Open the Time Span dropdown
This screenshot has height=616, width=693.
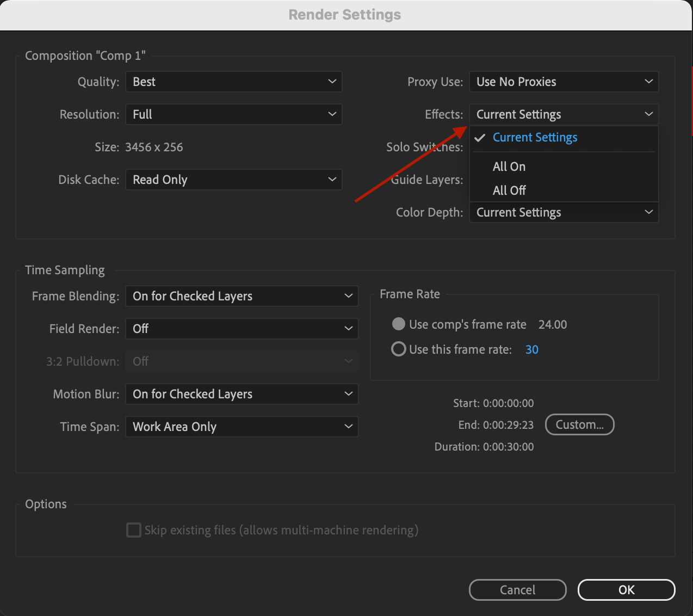coord(242,427)
